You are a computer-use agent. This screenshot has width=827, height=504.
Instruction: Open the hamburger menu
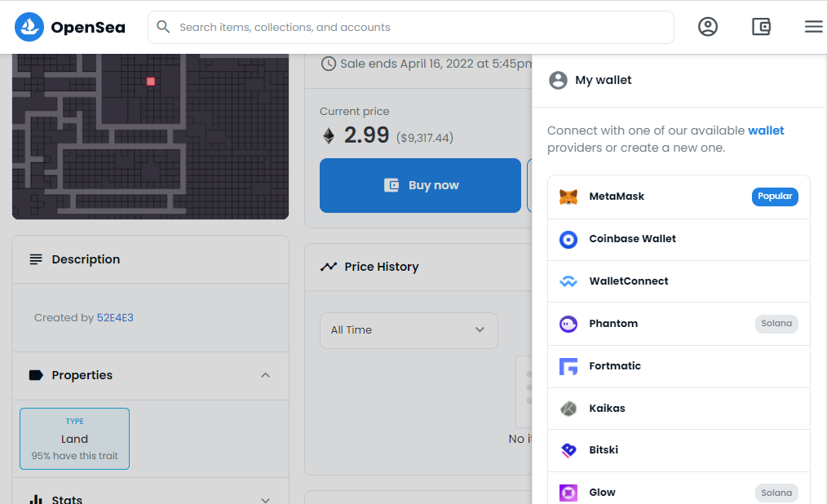pyautogui.click(x=813, y=26)
